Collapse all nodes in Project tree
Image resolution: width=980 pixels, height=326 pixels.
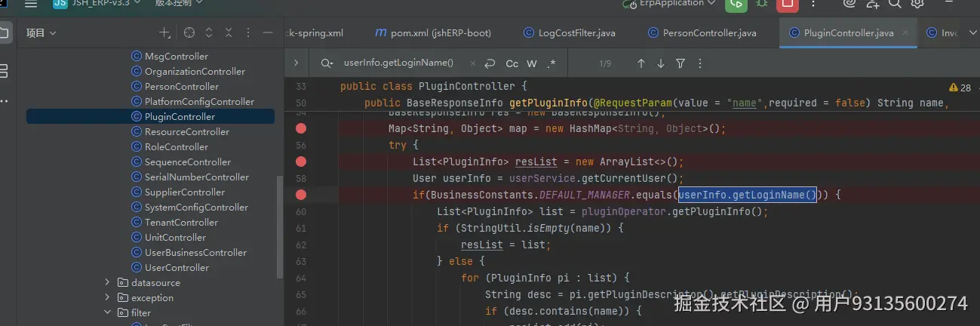(x=228, y=32)
